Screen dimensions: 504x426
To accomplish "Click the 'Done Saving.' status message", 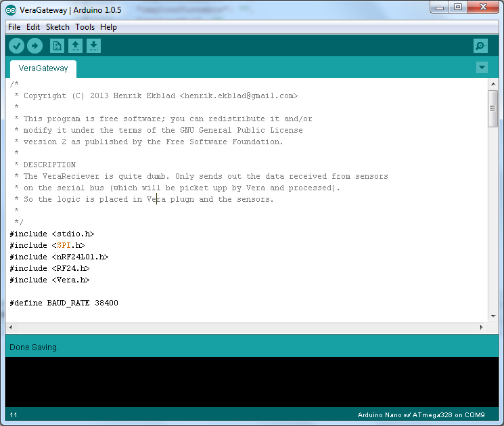I will [x=34, y=347].
